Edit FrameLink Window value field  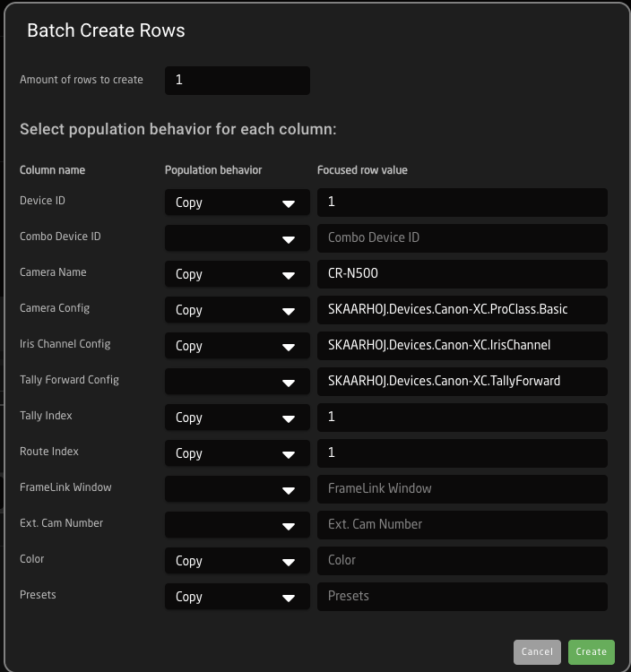point(462,489)
